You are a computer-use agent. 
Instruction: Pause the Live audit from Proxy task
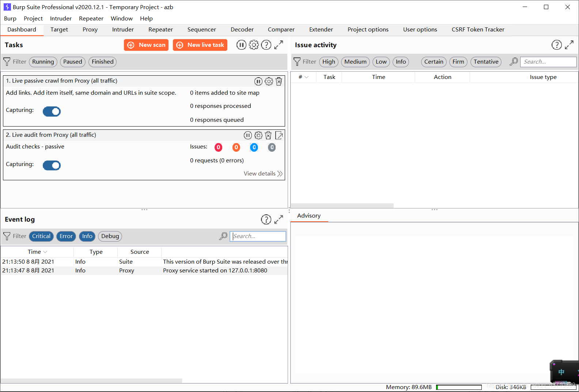coord(248,135)
